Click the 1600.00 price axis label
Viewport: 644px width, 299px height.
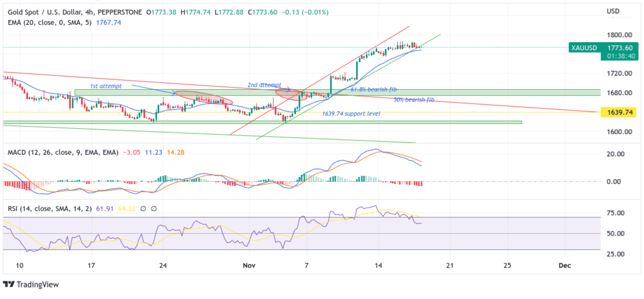pyautogui.click(x=619, y=132)
